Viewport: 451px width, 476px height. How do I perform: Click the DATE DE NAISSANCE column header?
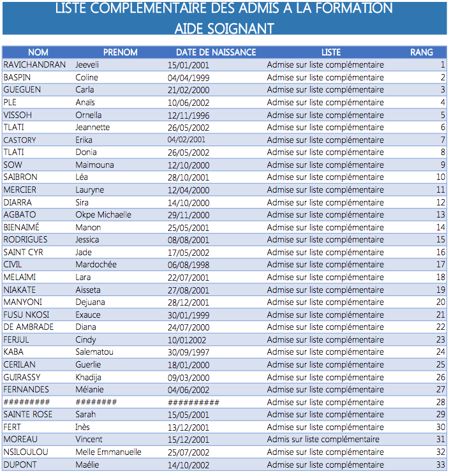click(x=216, y=52)
